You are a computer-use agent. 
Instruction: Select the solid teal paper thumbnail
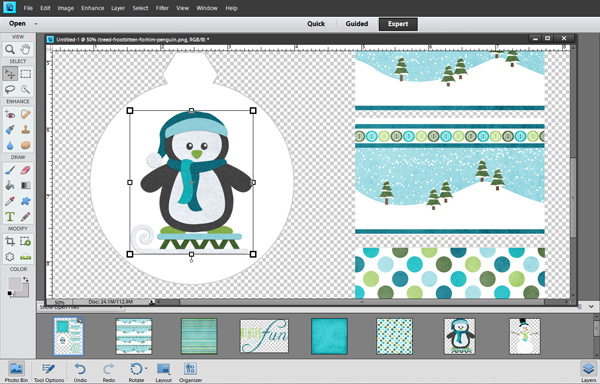point(329,337)
